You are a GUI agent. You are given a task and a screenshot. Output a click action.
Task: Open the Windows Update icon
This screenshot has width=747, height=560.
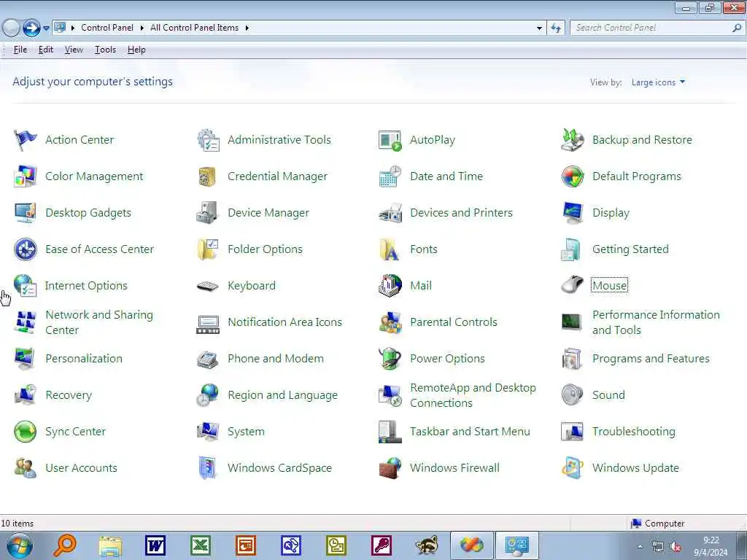tap(573, 468)
